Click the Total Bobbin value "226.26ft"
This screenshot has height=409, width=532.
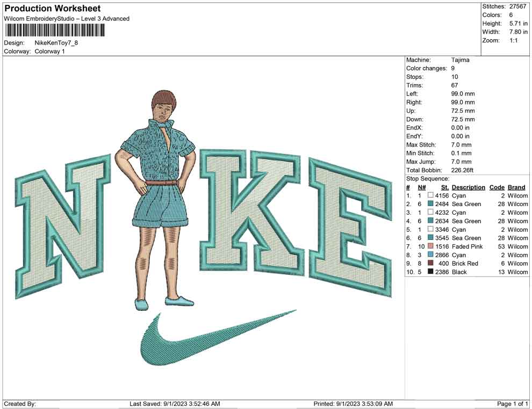pos(462,170)
